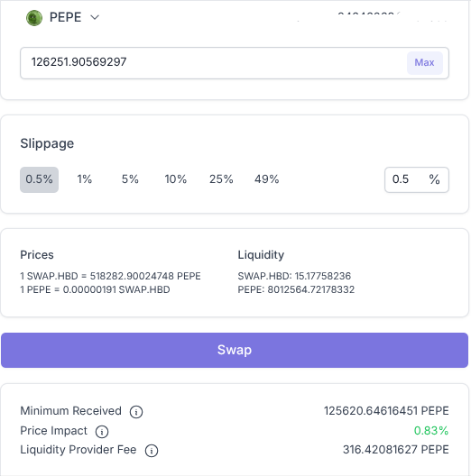This screenshot has width=471, height=476.
Task: Click the PEPE liquidity amount text
Action: coord(296,289)
